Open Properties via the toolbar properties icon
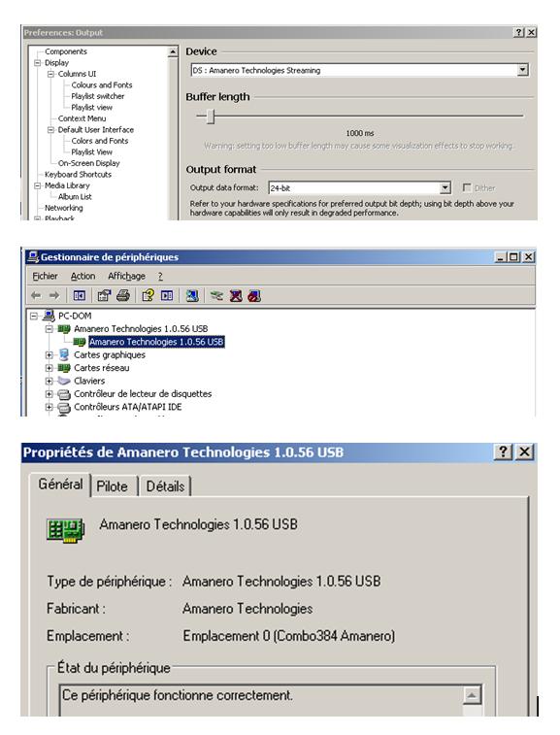 [104, 296]
